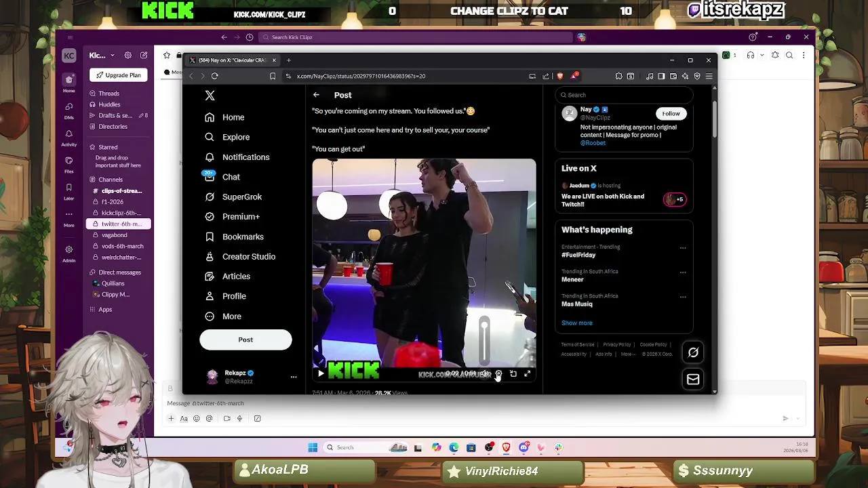Open Slack DMs rail icon
The height and width of the screenshot is (488, 868).
pyautogui.click(x=69, y=110)
